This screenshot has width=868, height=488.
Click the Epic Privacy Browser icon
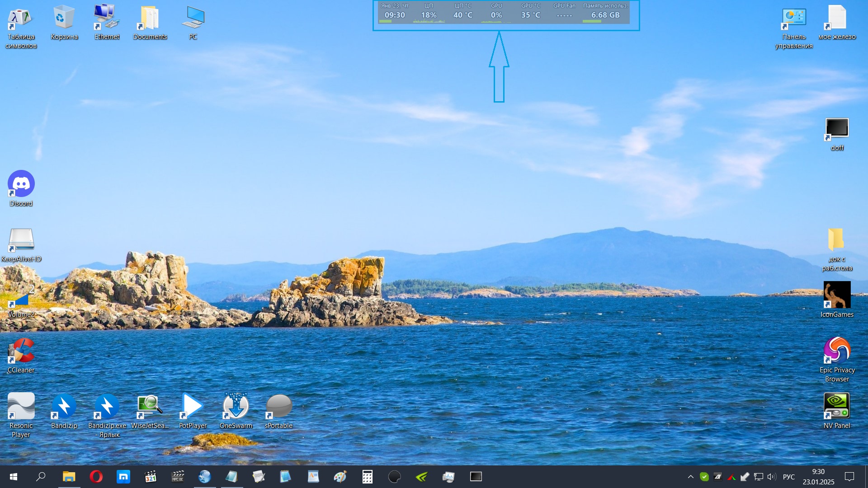click(x=836, y=351)
